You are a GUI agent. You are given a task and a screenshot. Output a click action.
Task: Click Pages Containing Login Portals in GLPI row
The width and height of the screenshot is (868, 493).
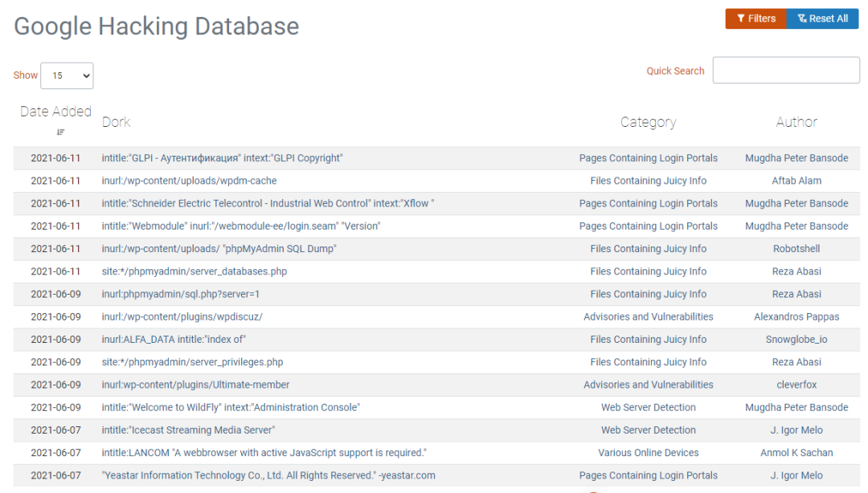click(x=649, y=158)
